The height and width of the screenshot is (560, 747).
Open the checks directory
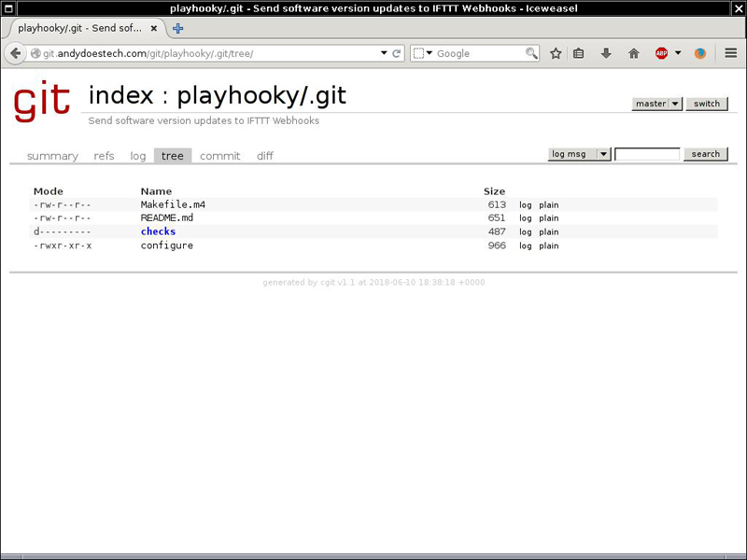[x=158, y=231]
